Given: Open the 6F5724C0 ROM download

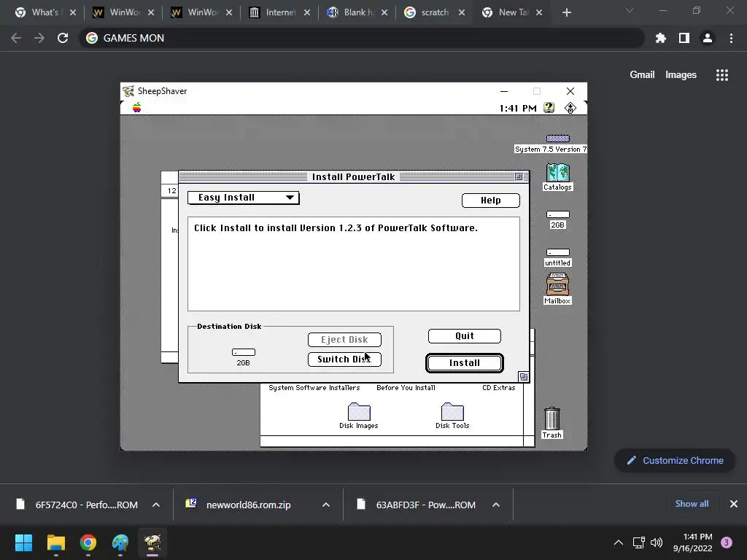Looking at the screenshot, I should (86, 505).
